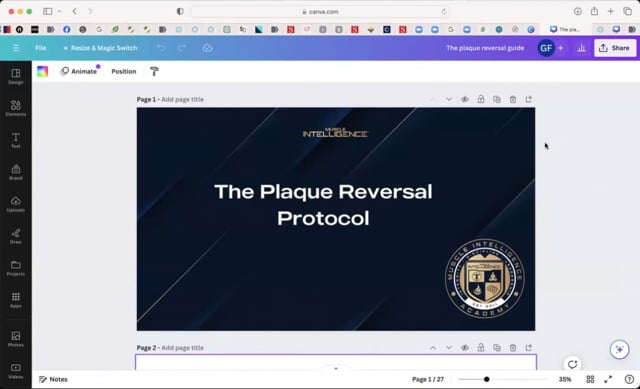Show Safari tab overview
640x389 pixels.
[627, 11]
